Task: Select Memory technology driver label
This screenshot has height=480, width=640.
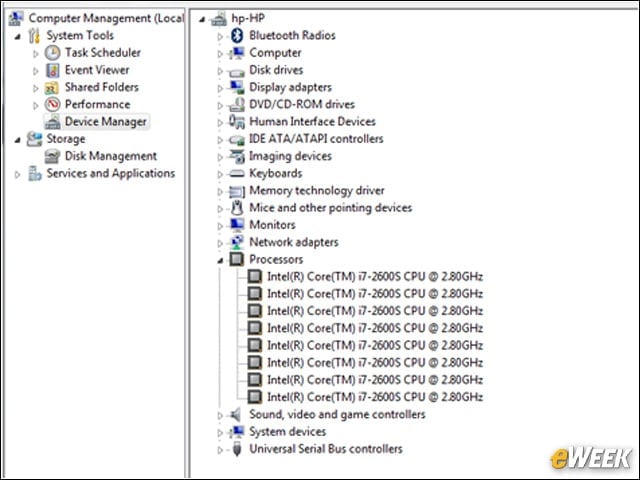Action: coord(317,190)
